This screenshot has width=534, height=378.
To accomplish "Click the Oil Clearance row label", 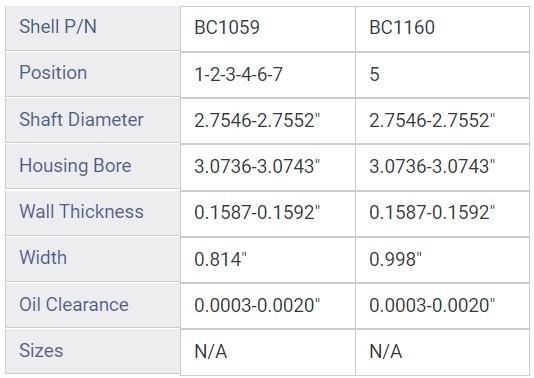I will coord(93,305).
